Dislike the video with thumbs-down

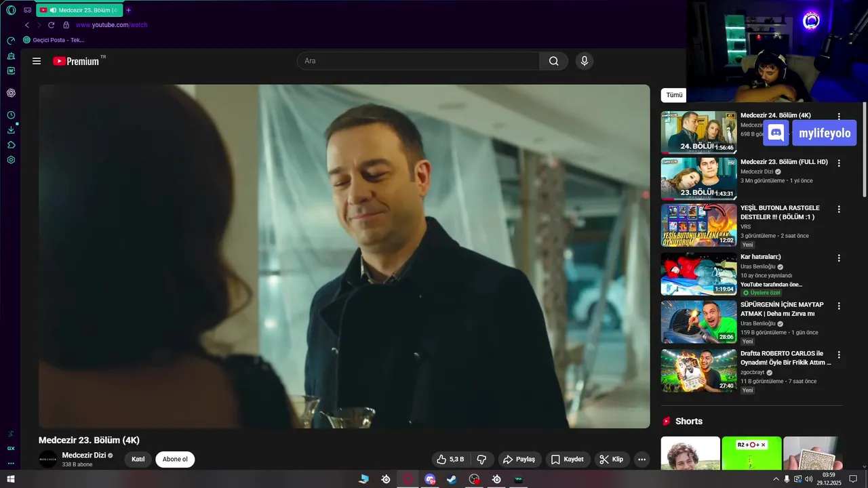pos(481,460)
